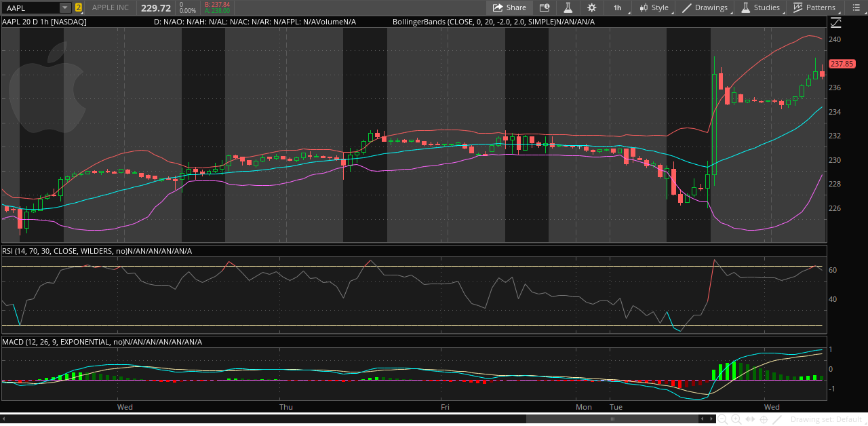Click the scrollbar left arrow
This screenshot has width=868, height=426.
tap(4, 419)
